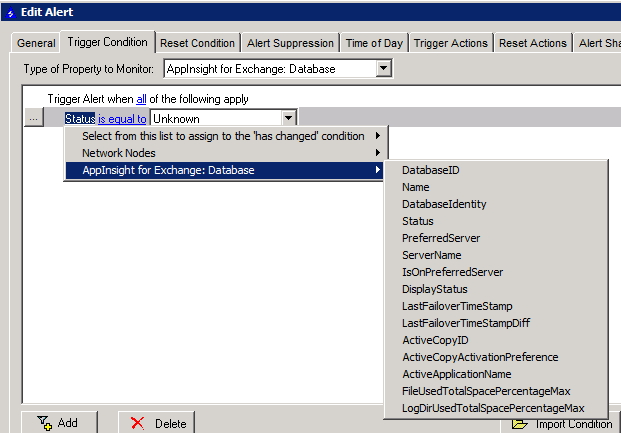621x433 pixels.
Task: Open the Unknown status value dropdown arrow
Action: (288, 118)
